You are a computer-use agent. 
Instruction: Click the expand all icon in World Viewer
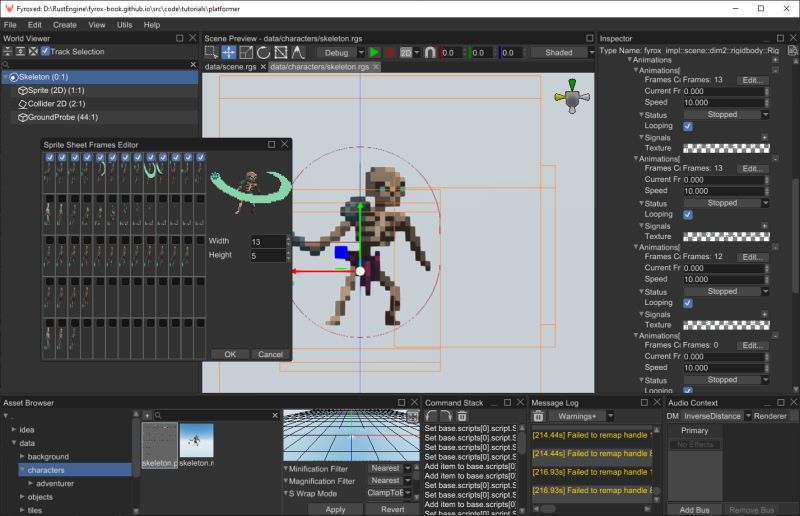[20, 52]
